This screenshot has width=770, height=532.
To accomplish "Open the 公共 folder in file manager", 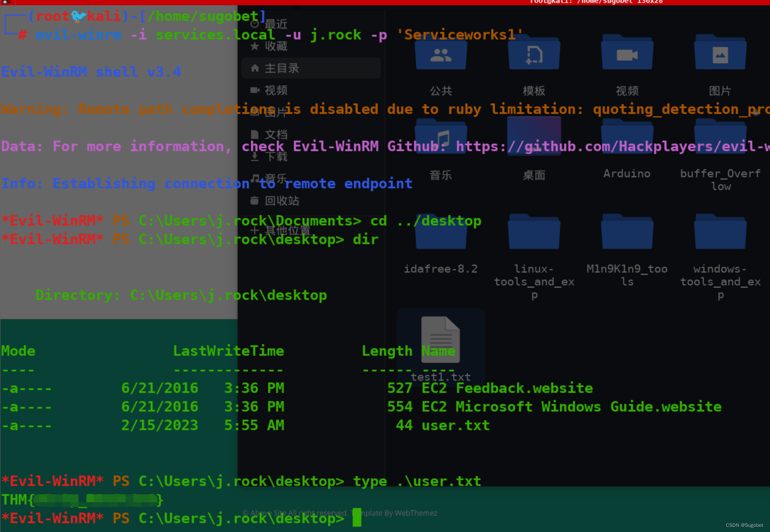I will 441,53.
